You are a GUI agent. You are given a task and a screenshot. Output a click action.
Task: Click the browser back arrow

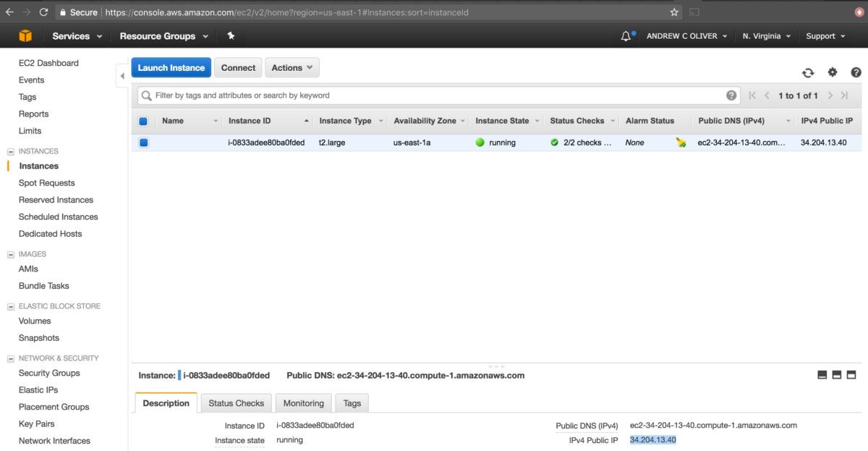click(9, 12)
